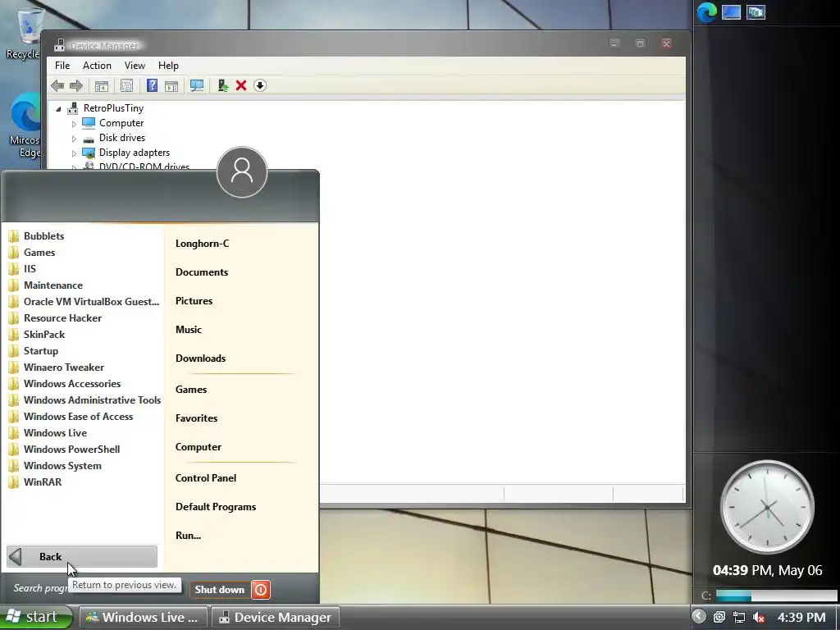Click the start button on taskbar

coord(36,617)
